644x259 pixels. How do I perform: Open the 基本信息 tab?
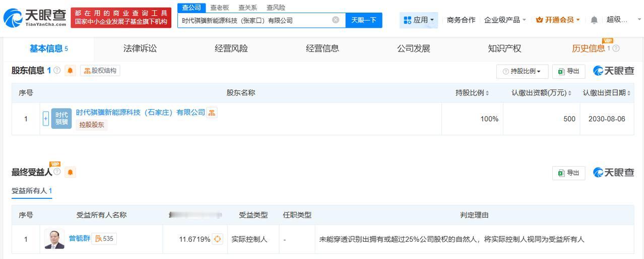pyautogui.click(x=49, y=48)
